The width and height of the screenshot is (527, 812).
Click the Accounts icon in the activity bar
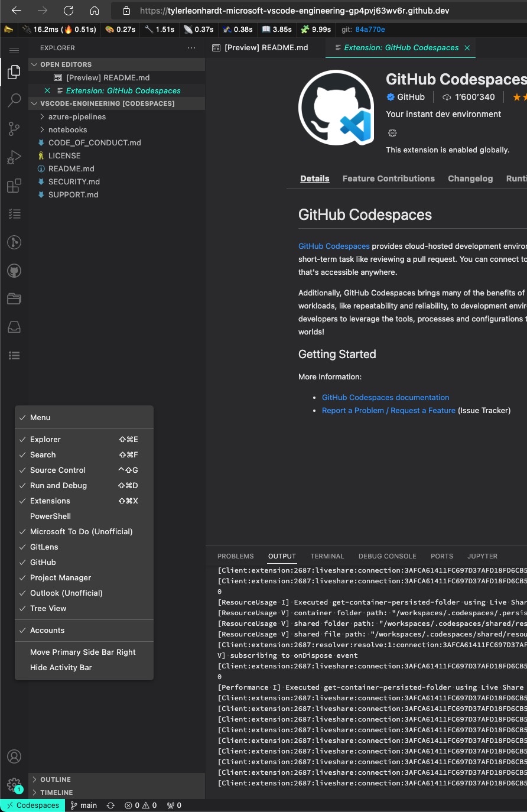coord(14,756)
